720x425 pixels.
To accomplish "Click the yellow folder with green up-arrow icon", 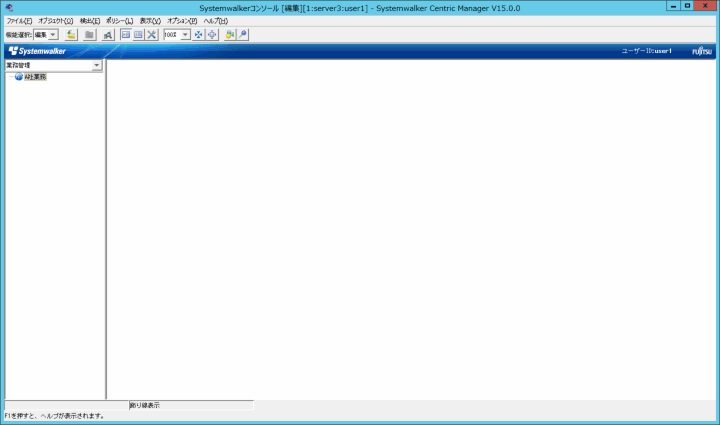I will (71, 35).
